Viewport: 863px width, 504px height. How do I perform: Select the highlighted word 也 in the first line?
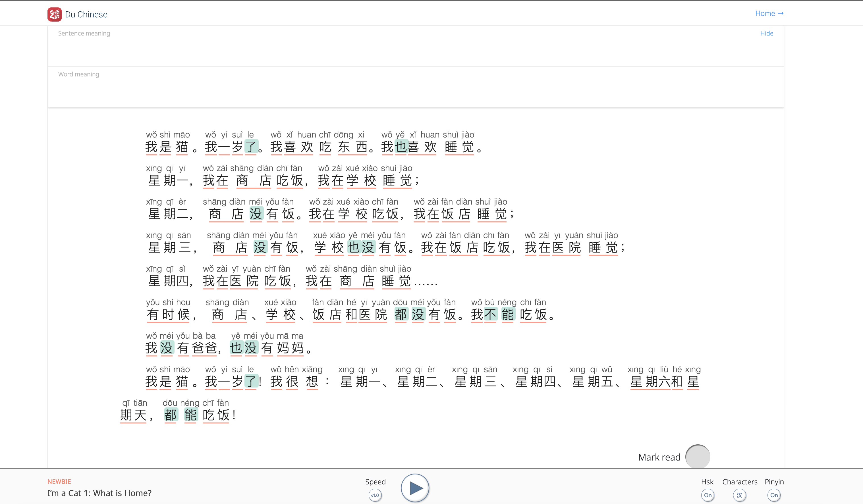(401, 147)
